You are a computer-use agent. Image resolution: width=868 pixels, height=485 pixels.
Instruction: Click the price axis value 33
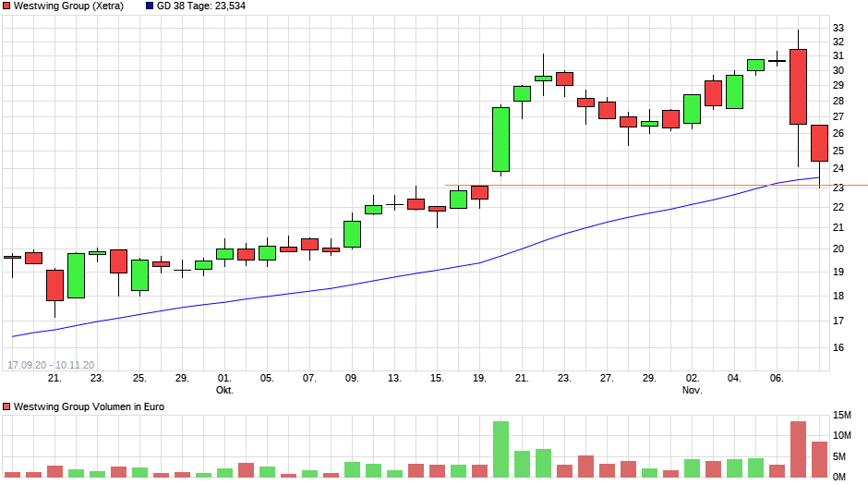(838, 29)
